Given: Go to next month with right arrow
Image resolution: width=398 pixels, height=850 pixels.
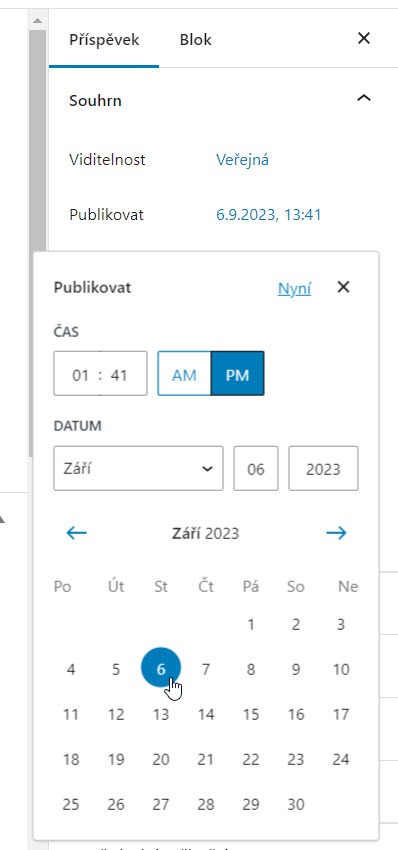Looking at the screenshot, I should click(x=336, y=533).
